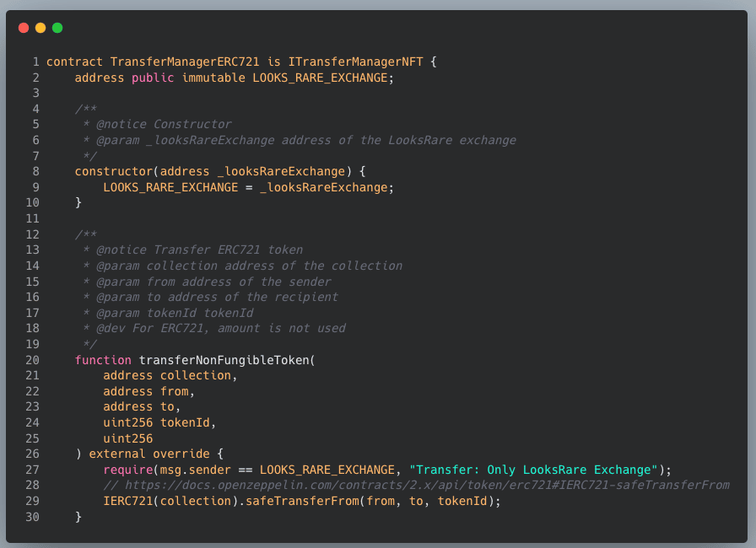Screen dimensions: 756x548
Task: Click the red close window button
Action: click(24, 28)
